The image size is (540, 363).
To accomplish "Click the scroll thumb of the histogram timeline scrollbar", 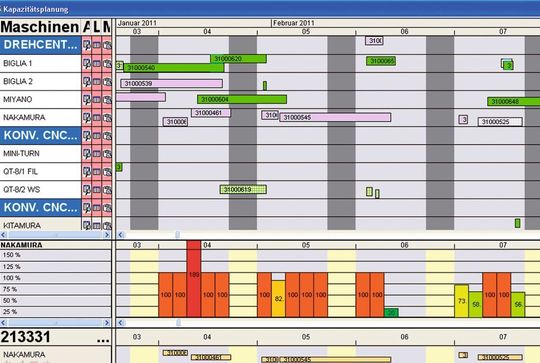I will (x=178, y=323).
